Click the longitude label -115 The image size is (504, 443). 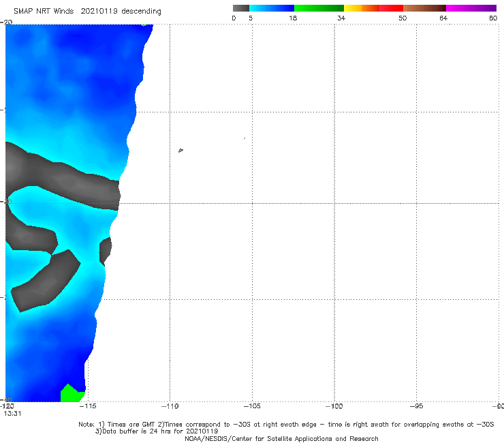[x=88, y=406]
